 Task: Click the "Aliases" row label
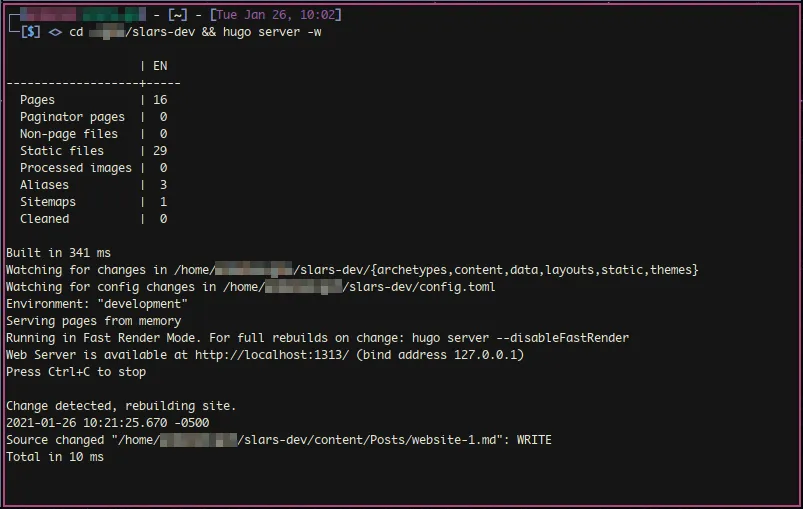45,185
